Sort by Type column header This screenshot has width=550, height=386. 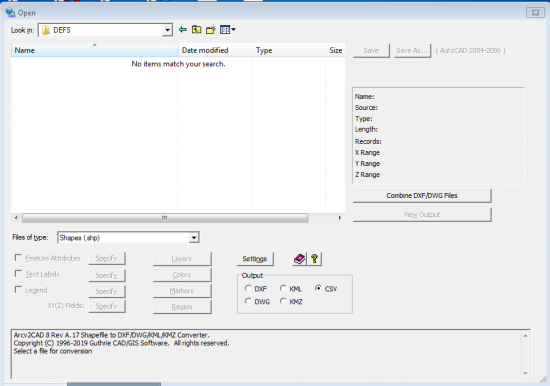pyautogui.click(x=289, y=50)
